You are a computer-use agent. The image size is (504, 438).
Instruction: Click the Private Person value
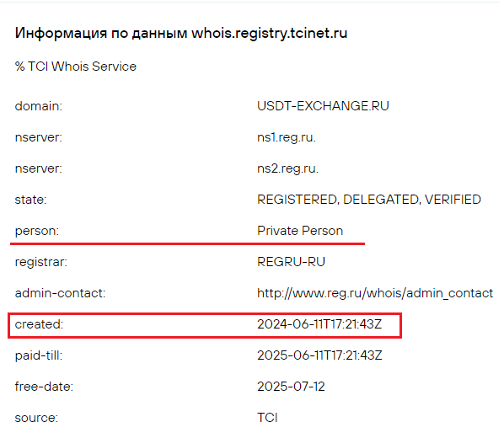(300, 231)
